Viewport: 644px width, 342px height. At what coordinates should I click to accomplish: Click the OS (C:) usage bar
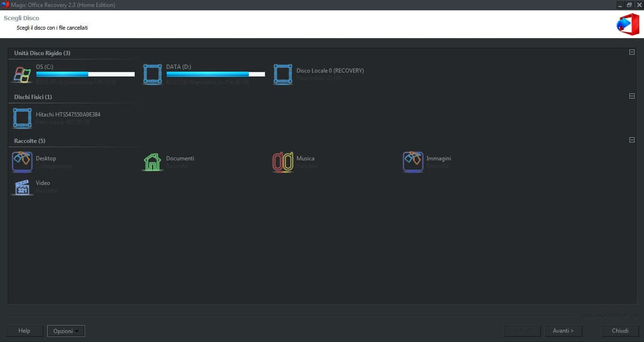click(x=86, y=74)
